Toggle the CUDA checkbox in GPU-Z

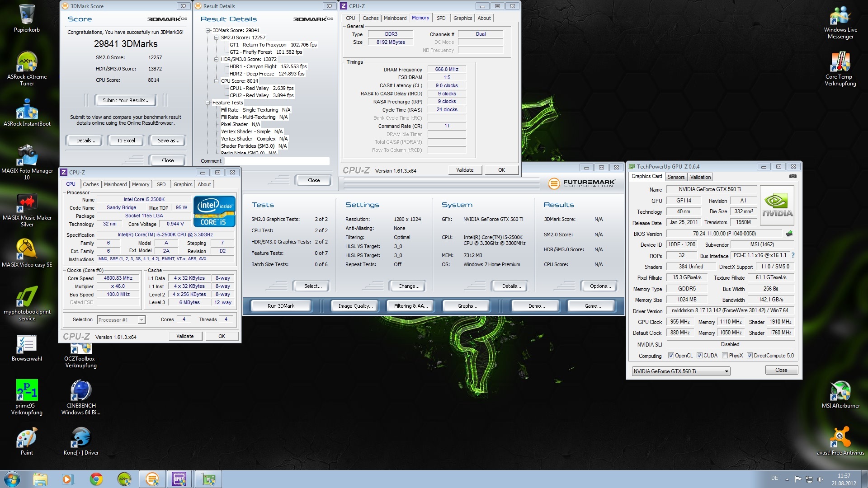tap(699, 356)
